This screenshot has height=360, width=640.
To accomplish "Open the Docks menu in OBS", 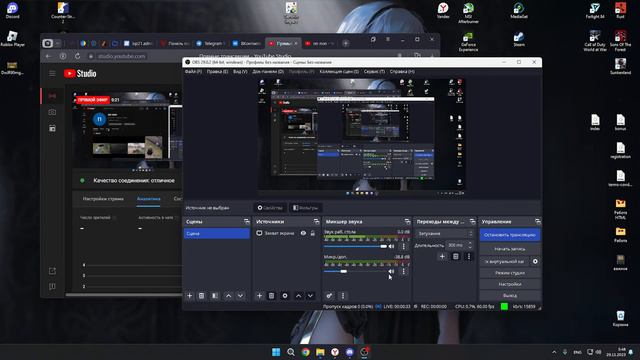I will (x=268, y=71).
